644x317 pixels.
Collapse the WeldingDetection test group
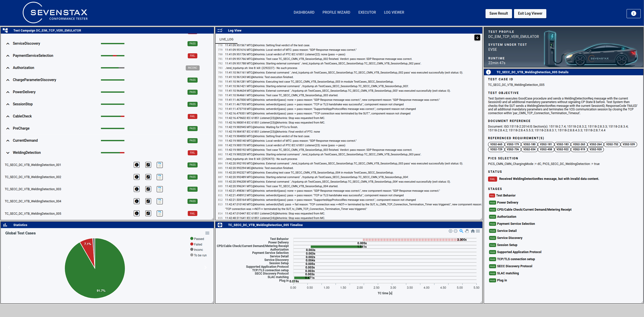(8, 153)
